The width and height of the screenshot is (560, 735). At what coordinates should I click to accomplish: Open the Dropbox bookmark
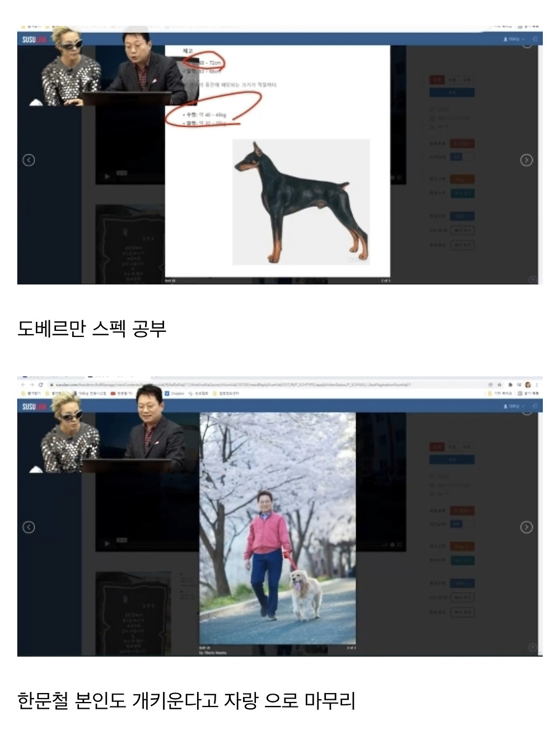point(174,394)
